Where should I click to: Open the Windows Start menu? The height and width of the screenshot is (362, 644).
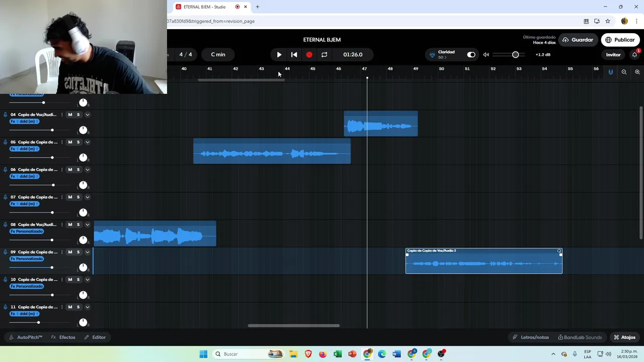[x=203, y=354]
